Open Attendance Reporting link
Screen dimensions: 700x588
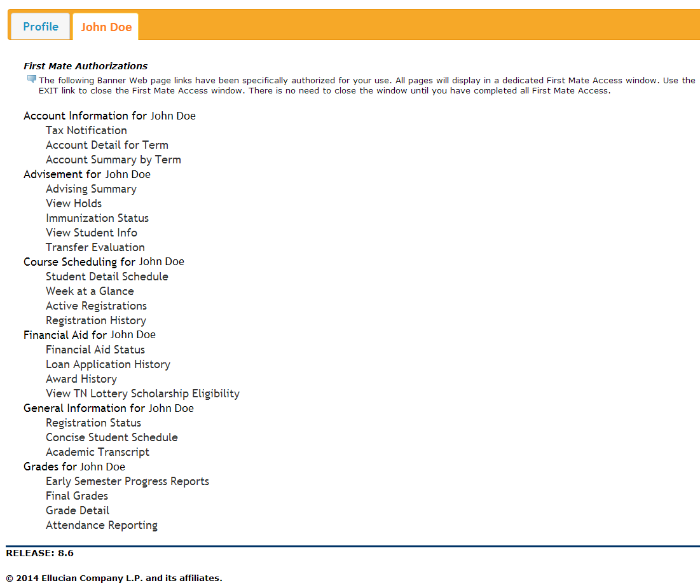pyautogui.click(x=102, y=525)
